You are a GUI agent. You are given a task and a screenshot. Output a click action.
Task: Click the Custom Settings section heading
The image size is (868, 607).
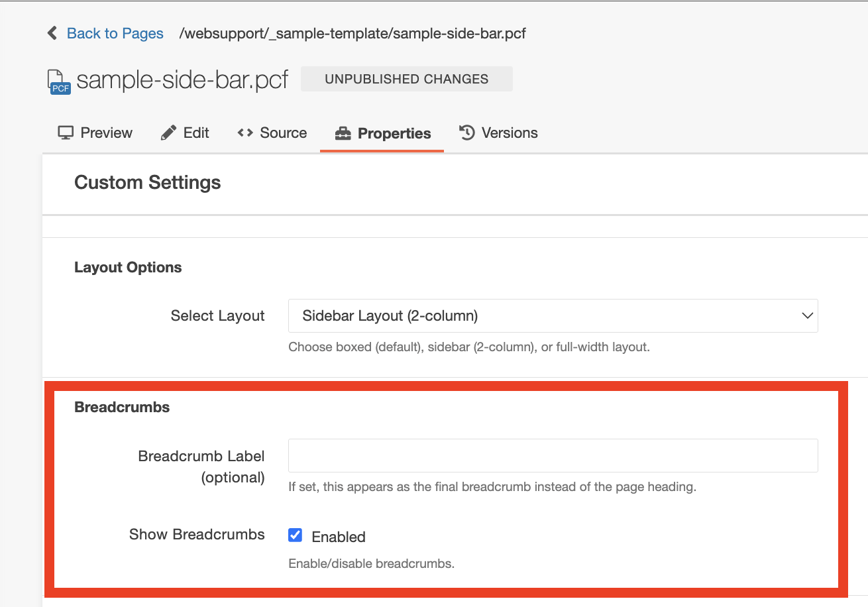[x=148, y=182]
